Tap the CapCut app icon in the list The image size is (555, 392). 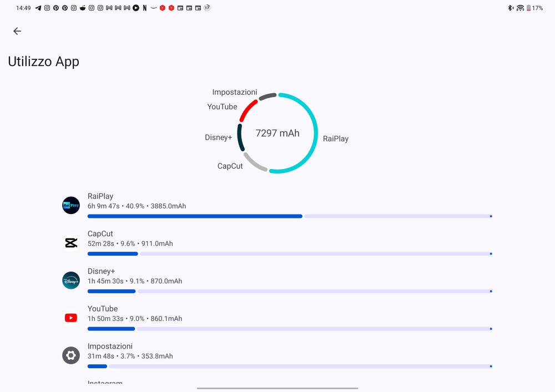click(71, 243)
